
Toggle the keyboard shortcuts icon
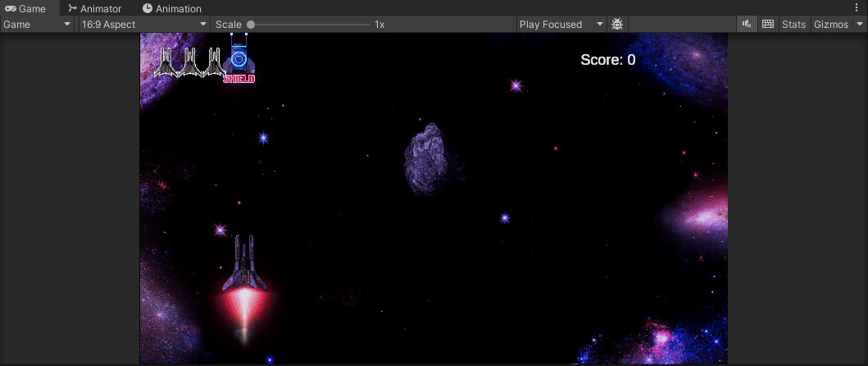767,25
